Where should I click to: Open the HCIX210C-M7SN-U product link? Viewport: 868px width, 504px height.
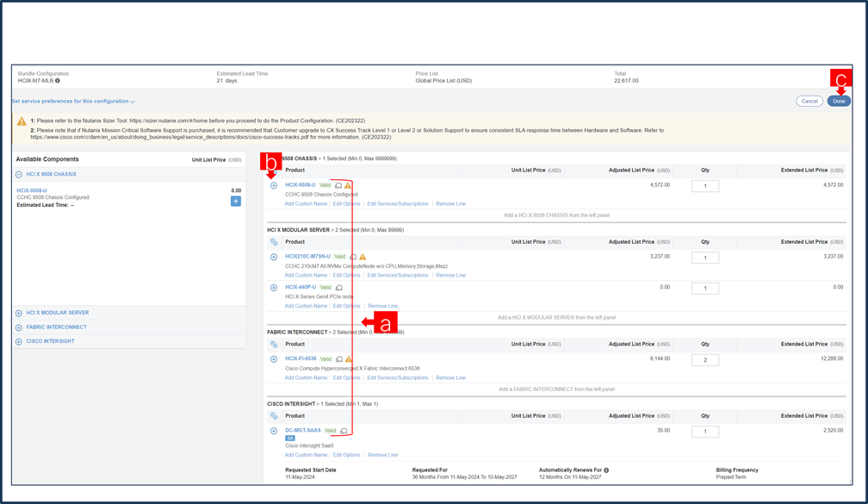coord(307,257)
